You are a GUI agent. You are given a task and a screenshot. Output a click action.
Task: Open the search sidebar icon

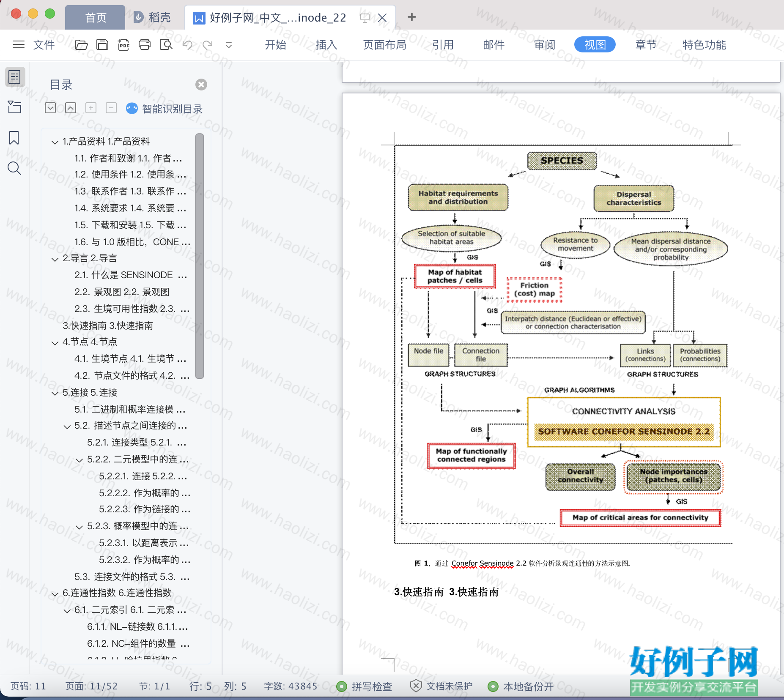click(14, 168)
